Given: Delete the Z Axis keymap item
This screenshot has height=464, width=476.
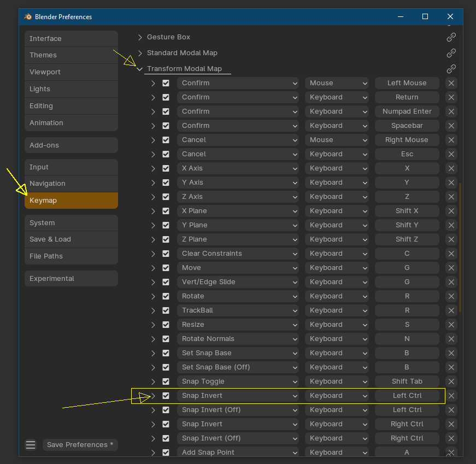Looking at the screenshot, I should [451, 197].
